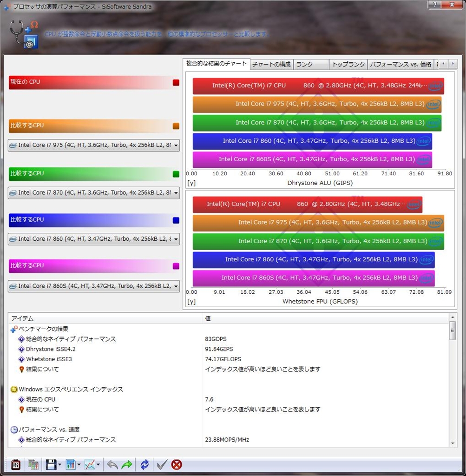This screenshot has width=466, height=476.
Task: Click the パフォーマンス vs. 速度 clock icon
Action: (x=14, y=430)
